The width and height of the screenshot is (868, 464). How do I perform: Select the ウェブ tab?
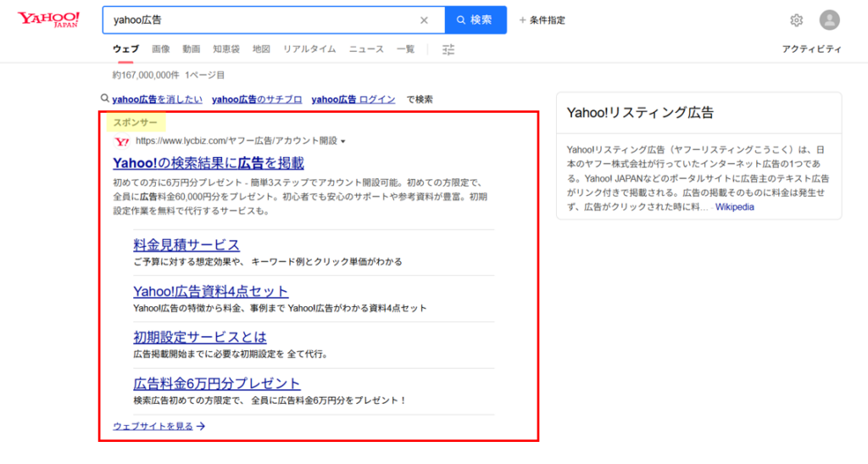click(x=125, y=48)
